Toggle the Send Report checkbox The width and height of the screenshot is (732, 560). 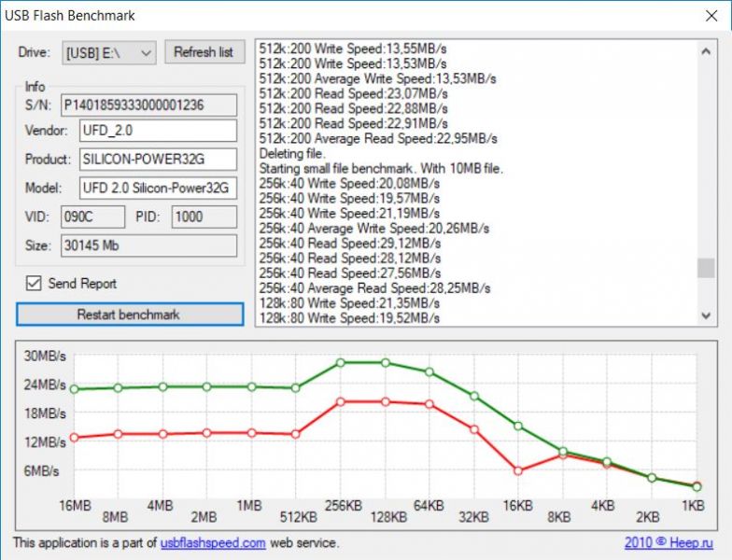(34, 283)
